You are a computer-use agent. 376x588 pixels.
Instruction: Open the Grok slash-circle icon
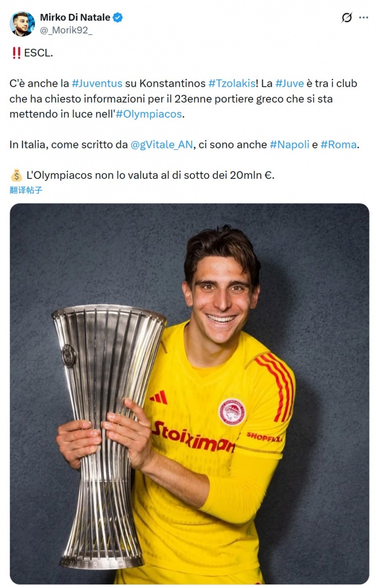pos(347,17)
